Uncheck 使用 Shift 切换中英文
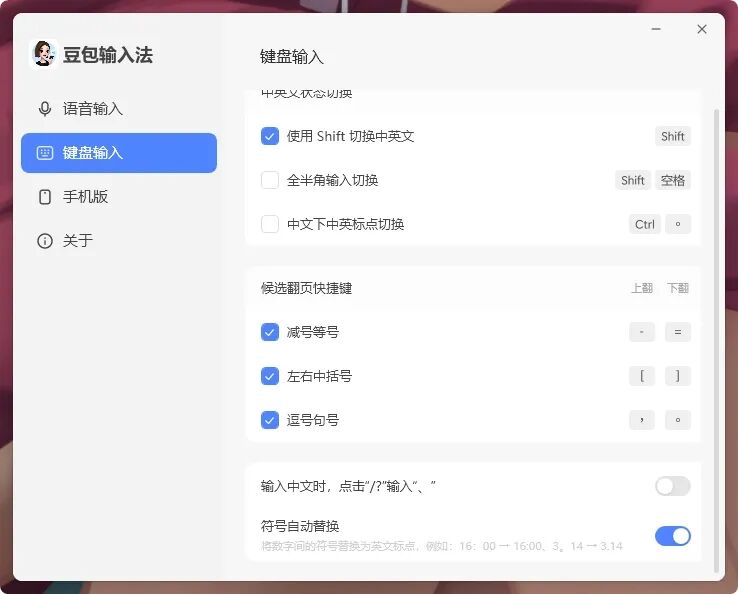The image size is (738, 594). pos(270,136)
